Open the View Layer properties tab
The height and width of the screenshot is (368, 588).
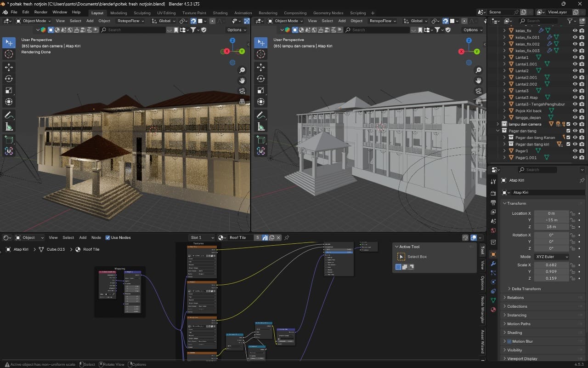[x=493, y=212]
